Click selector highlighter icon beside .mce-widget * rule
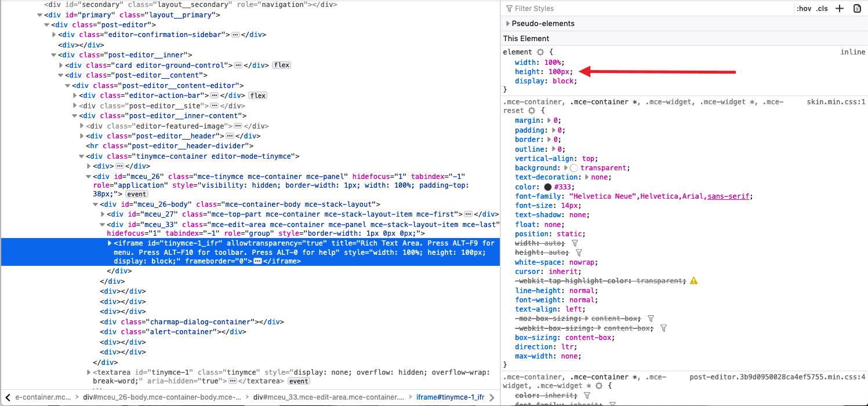The width and height of the screenshot is (868, 406). click(599, 386)
